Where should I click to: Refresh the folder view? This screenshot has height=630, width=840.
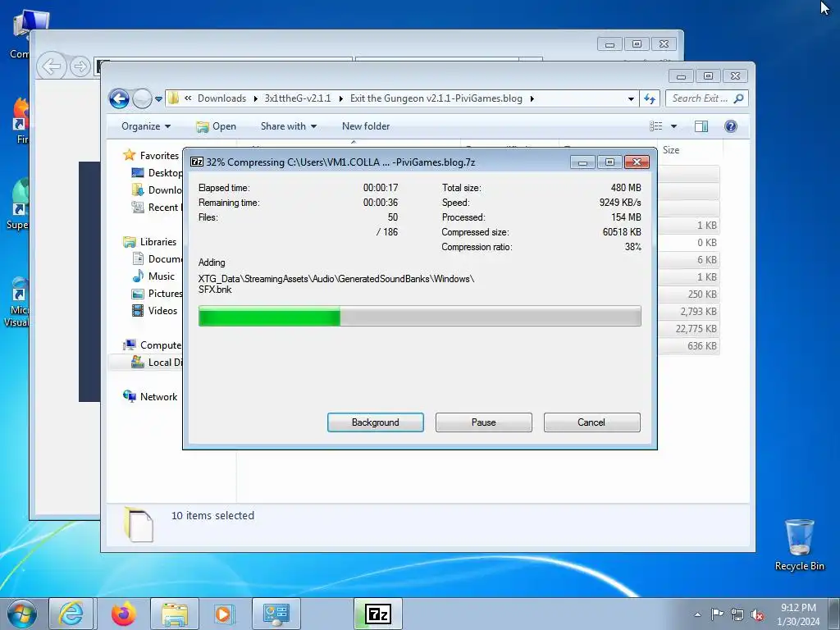[650, 98]
